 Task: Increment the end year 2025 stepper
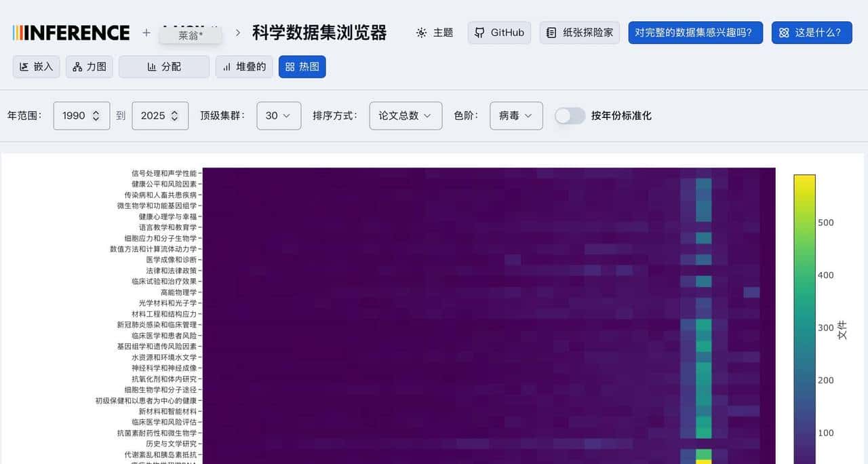coord(174,112)
